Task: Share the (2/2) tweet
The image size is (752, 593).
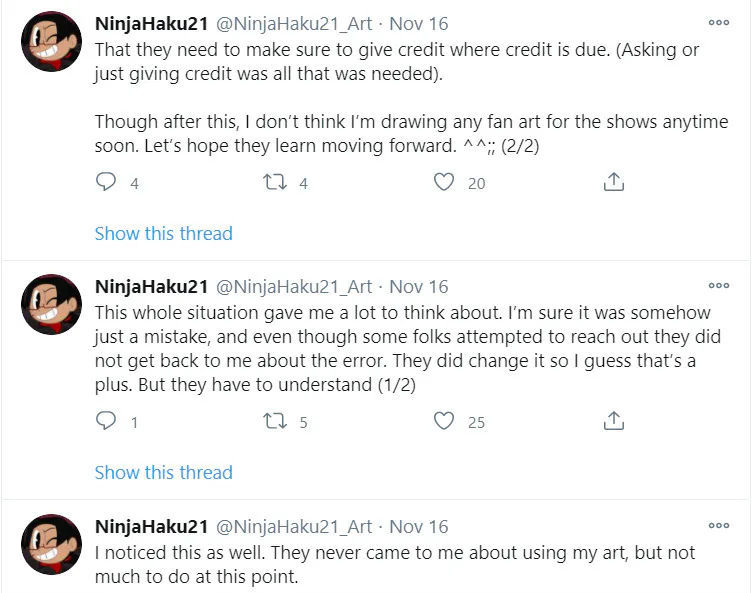Action: pyautogui.click(x=615, y=182)
